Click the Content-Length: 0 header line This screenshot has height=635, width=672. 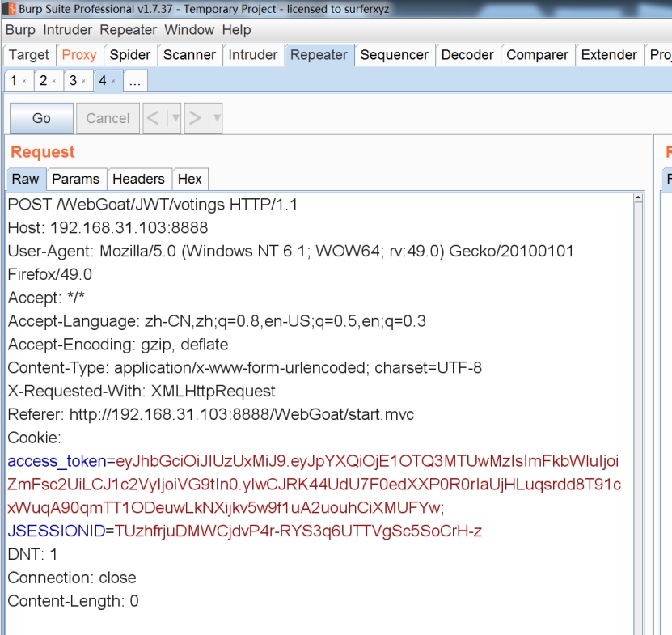[74, 601]
